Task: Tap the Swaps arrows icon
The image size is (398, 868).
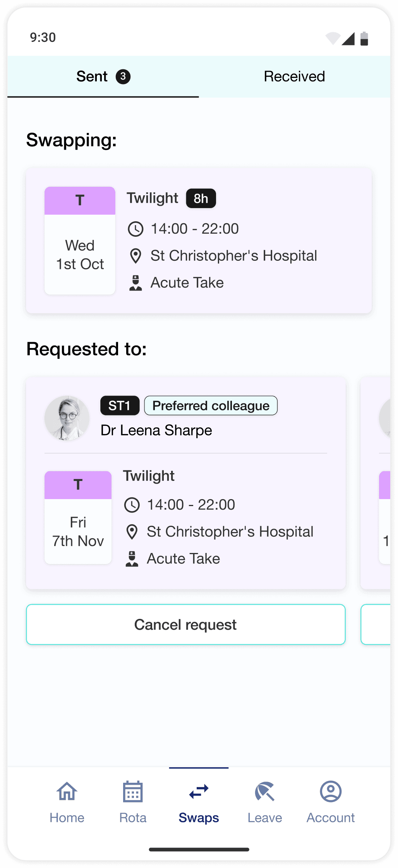Action: [199, 791]
